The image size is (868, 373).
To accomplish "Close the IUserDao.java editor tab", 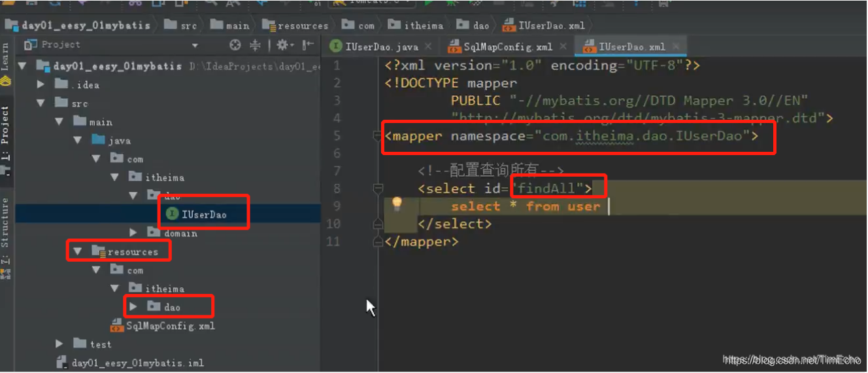I will point(428,46).
